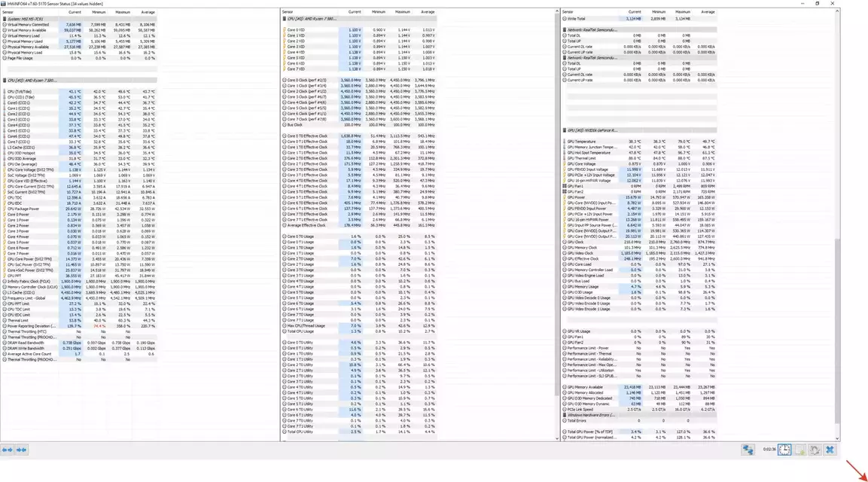Select the DRAM Read Bandwidth row
Screen dimensions: 868x482
click(79, 343)
